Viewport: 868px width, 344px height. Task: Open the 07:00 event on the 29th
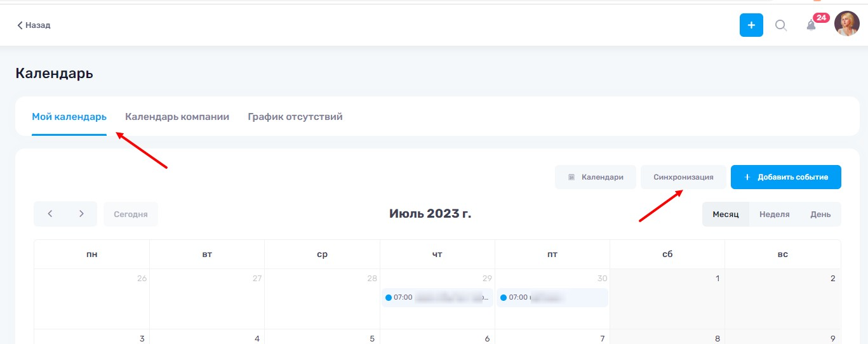click(437, 297)
